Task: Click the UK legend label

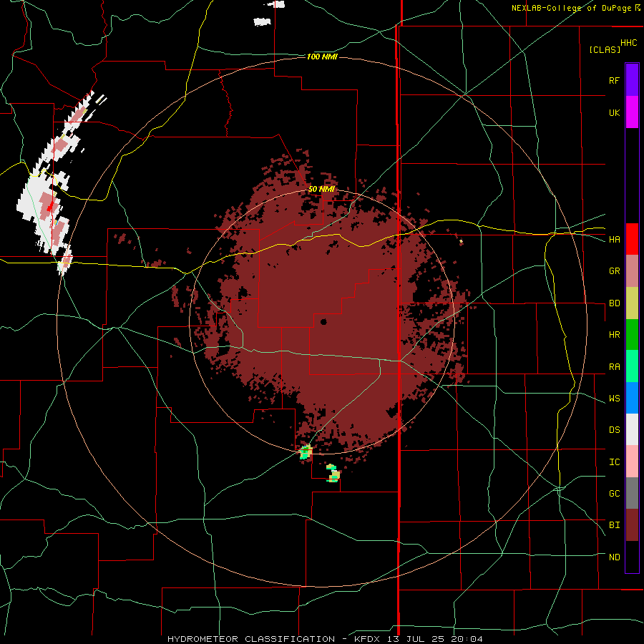Action: [614, 112]
